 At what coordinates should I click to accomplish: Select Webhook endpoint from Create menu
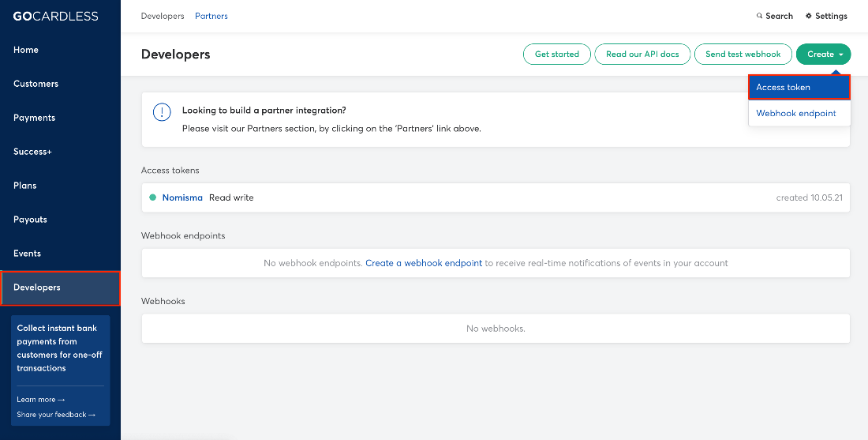click(x=799, y=113)
